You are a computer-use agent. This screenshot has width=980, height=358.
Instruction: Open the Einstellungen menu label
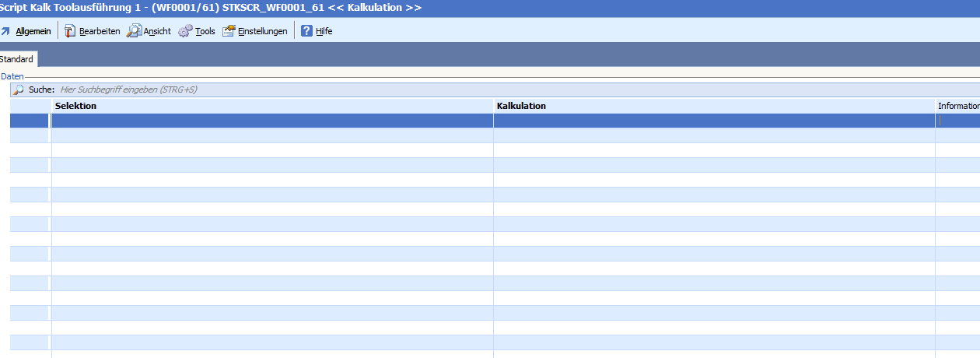pyautogui.click(x=263, y=31)
